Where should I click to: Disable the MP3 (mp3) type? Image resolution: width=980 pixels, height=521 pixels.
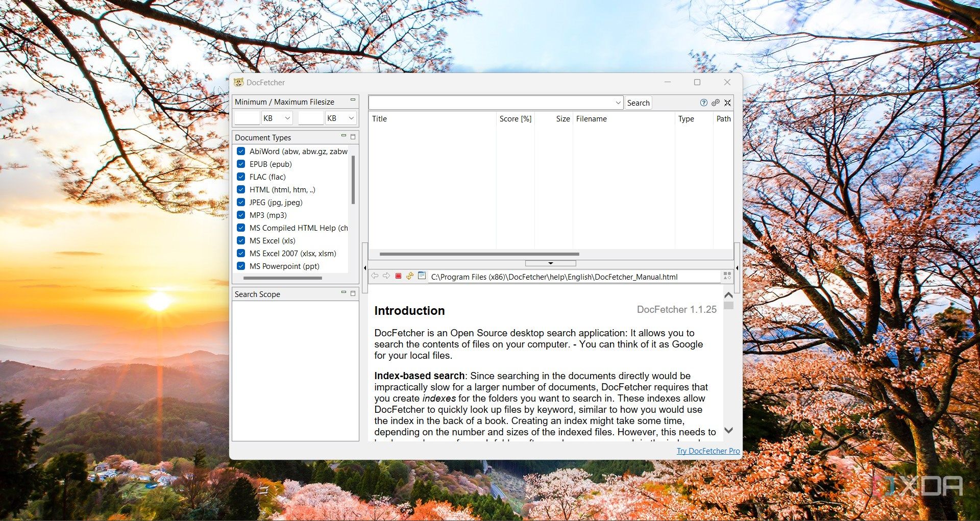coord(241,215)
